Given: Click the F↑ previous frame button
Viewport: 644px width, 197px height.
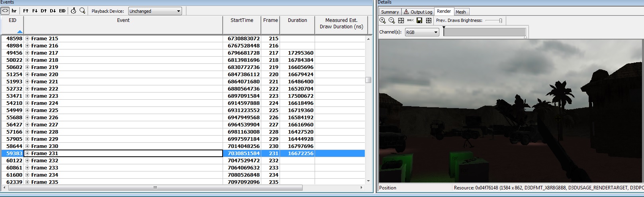Looking at the screenshot, I should click(26, 11).
